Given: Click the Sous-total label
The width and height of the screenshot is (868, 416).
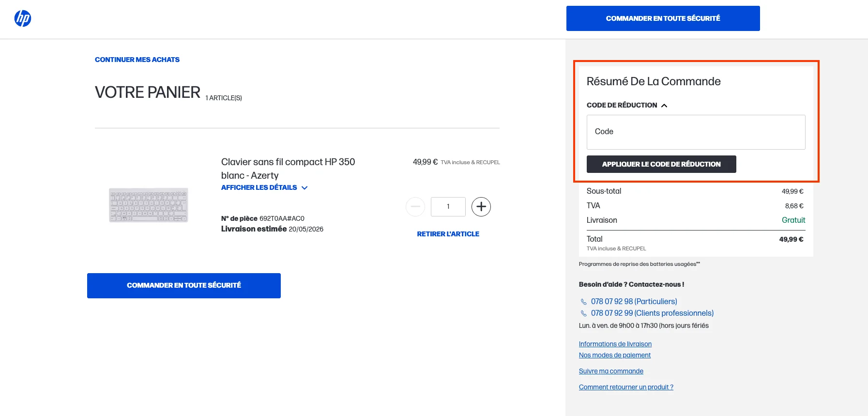Looking at the screenshot, I should 604,191.
